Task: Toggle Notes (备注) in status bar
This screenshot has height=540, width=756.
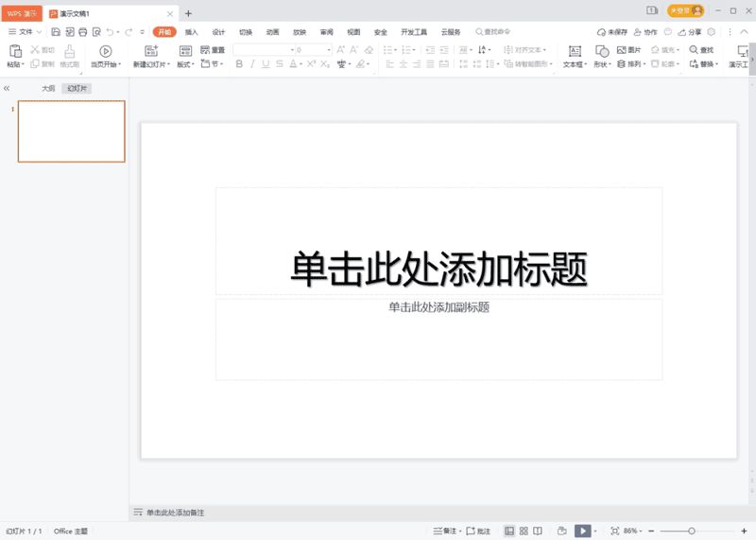Action: [445, 531]
